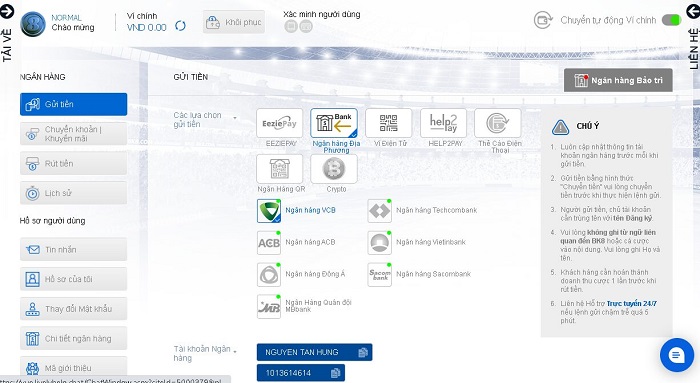Choose Crypto deposit method

334,169
